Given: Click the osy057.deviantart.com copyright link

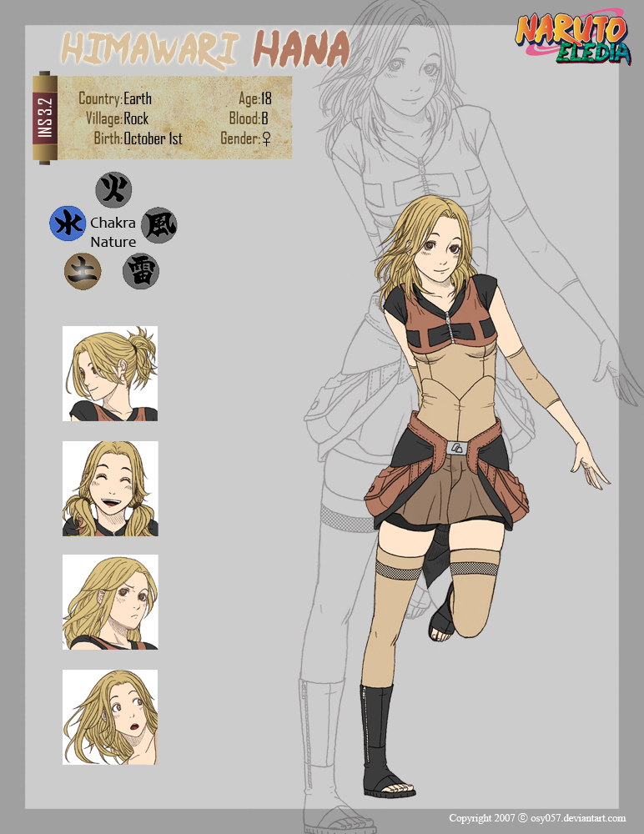Looking at the screenshot, I should [537, 818].
